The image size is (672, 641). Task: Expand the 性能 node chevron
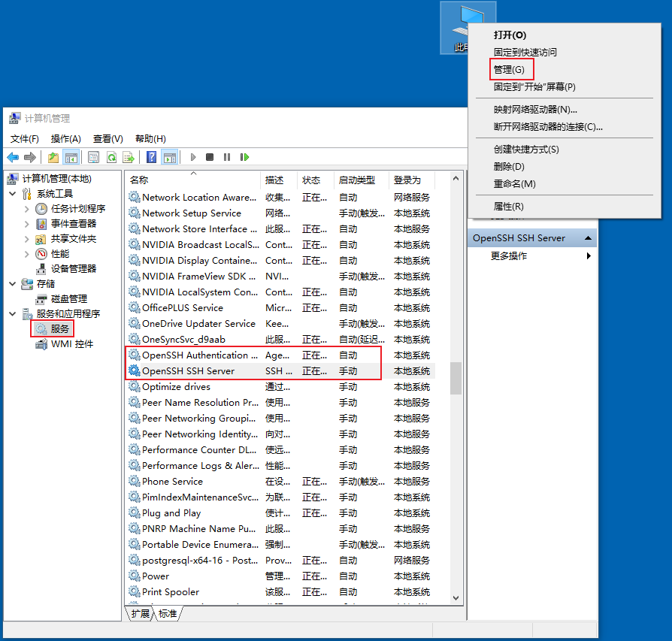tap(26, 254)
